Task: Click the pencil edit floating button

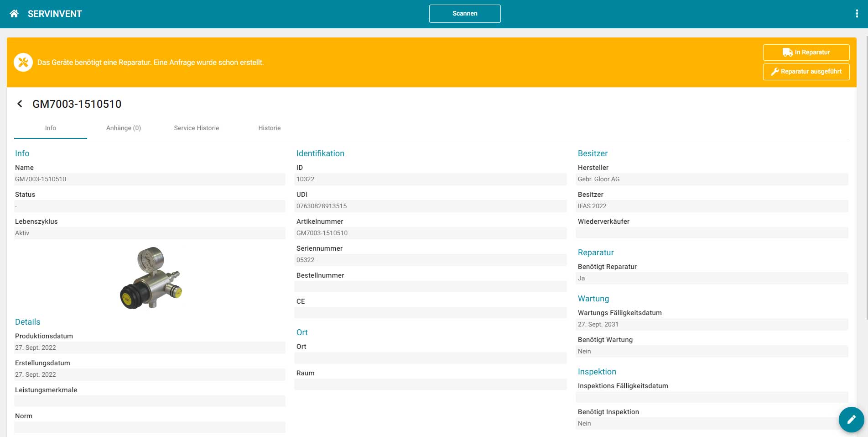Action: click(x=851, y=419)
